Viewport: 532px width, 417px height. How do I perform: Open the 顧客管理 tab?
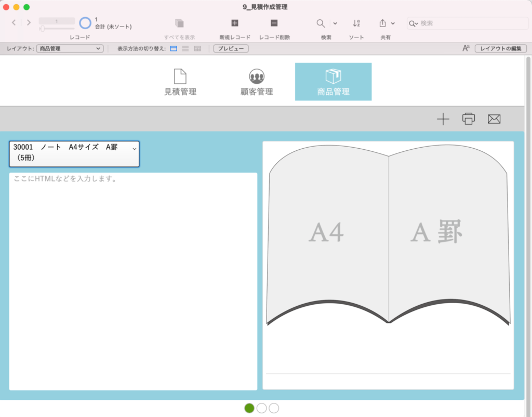[x=257, y=82]
